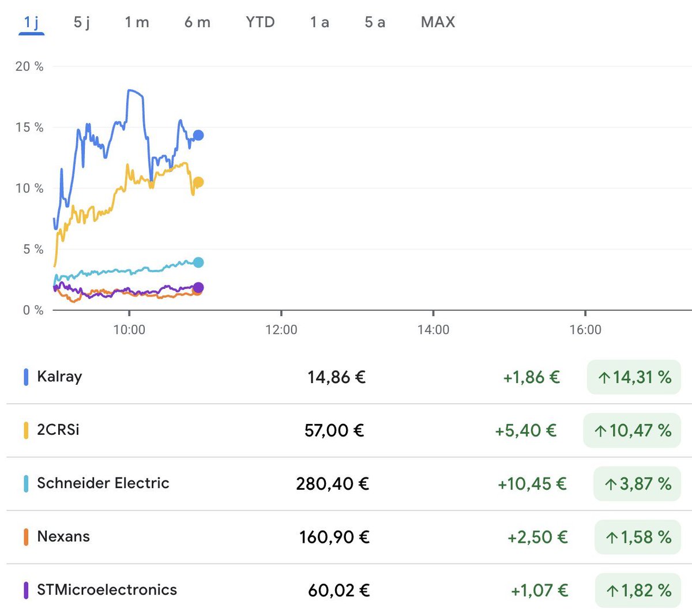Click Schneider Electric's cyan color marker
692x616 pixels.
[x=26, y=483]
